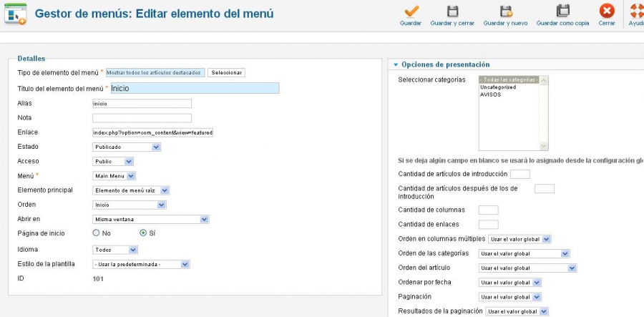
Task: Select No for Página de inicio
Action: [96, 233]
